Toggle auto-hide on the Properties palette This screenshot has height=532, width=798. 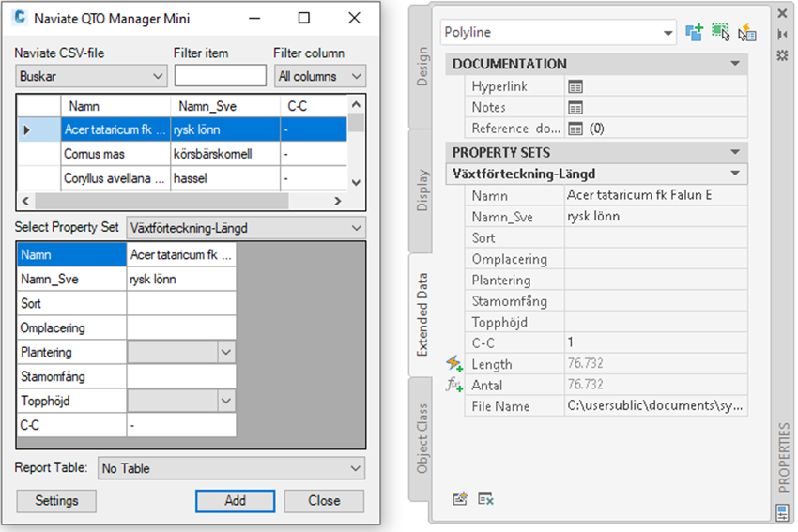783,34
